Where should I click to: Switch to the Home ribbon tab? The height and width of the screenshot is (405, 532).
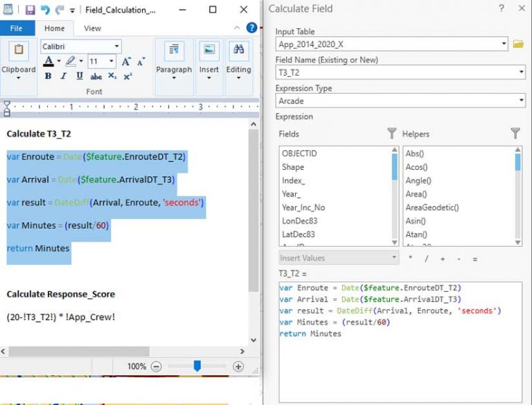click(x=54, y=28)
